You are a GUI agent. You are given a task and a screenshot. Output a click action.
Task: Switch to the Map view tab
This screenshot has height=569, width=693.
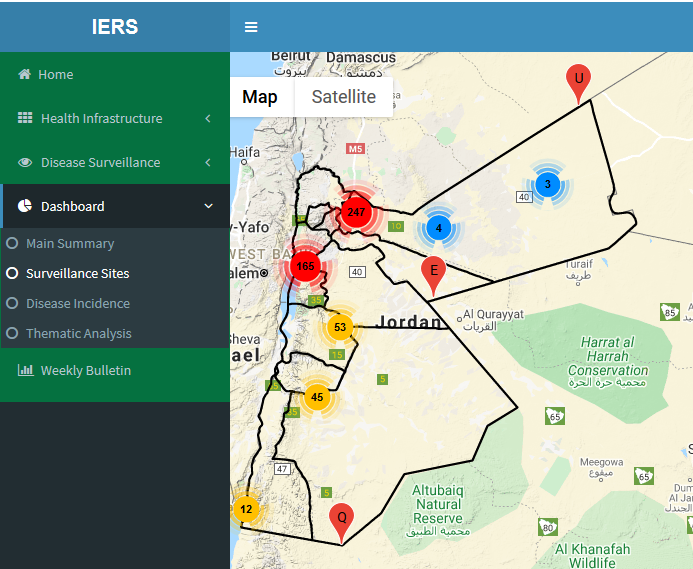coord(260,97)
